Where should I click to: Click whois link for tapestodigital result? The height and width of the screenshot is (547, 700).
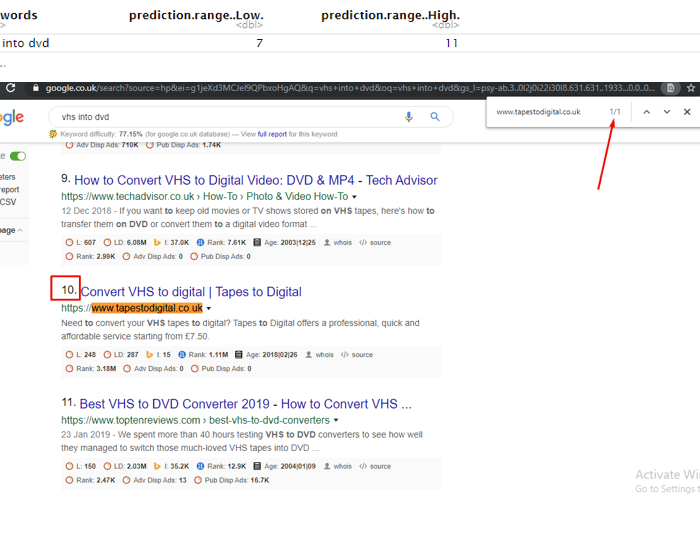[x=319, y=355]
